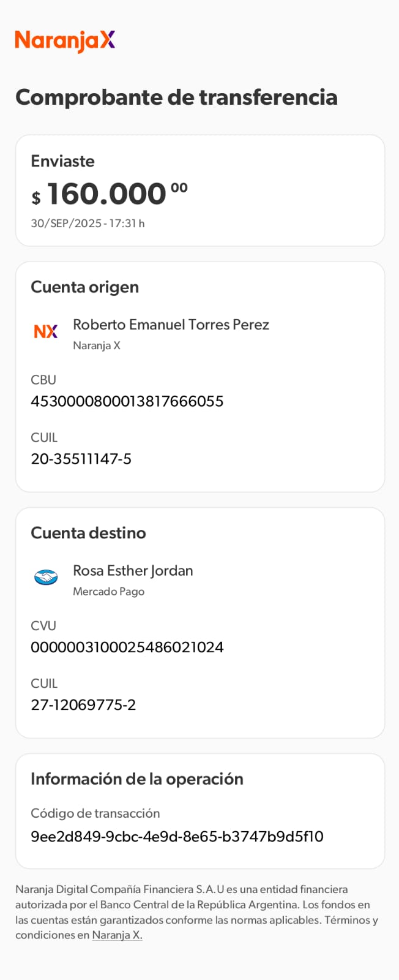
Task: Click the Información de la operación title
Action: click(136, 778)
